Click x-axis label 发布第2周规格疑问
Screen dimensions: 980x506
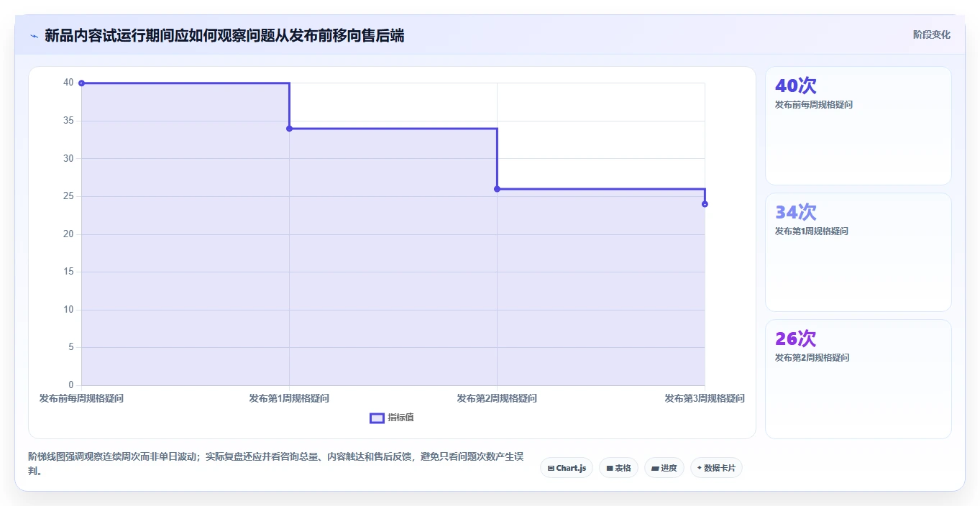(497, 398)
